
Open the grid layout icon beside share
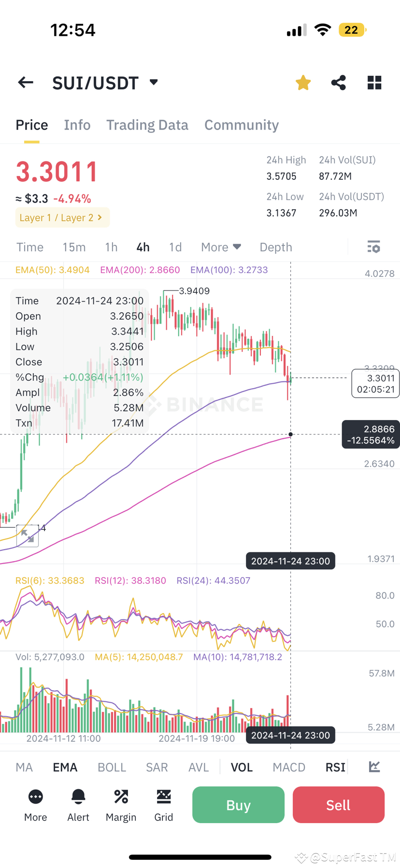tap(374, 82)
